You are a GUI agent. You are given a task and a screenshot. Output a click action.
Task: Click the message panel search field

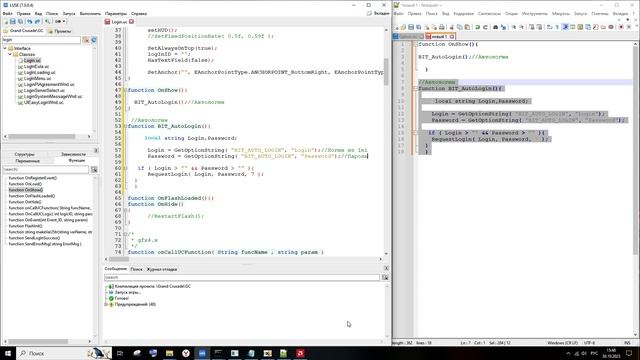tap(242, 278)
